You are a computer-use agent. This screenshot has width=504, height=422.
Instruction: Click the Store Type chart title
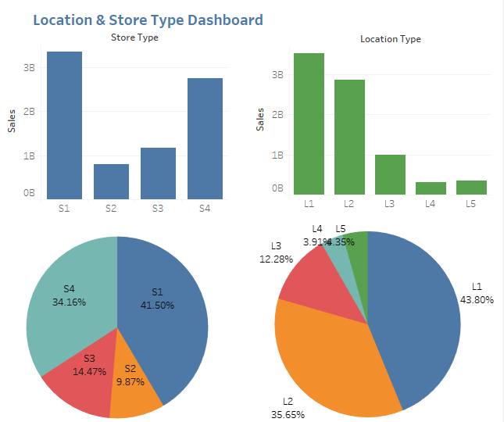coord(134,37)
